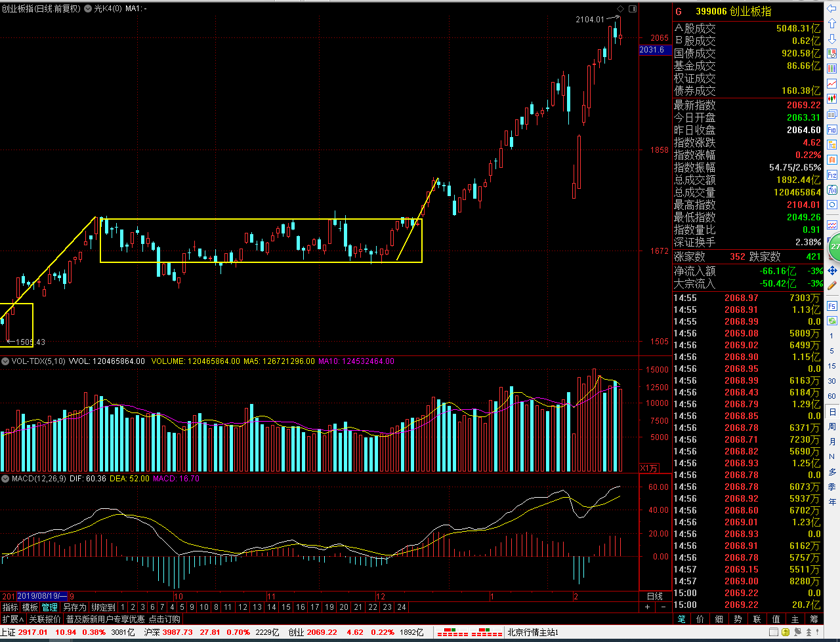Click the down arrow icon in the sidebar
The image size is (840, 642).
(x=831, y=39)
